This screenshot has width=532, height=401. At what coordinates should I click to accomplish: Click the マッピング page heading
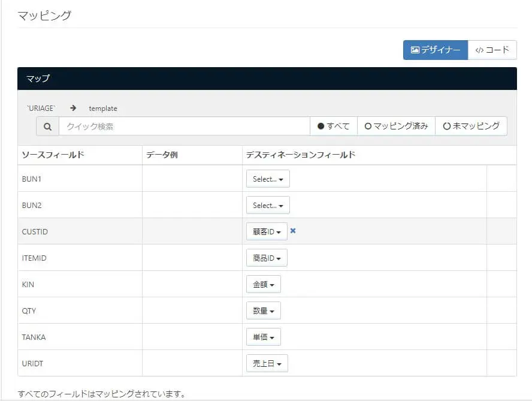(x=44, y=16)
